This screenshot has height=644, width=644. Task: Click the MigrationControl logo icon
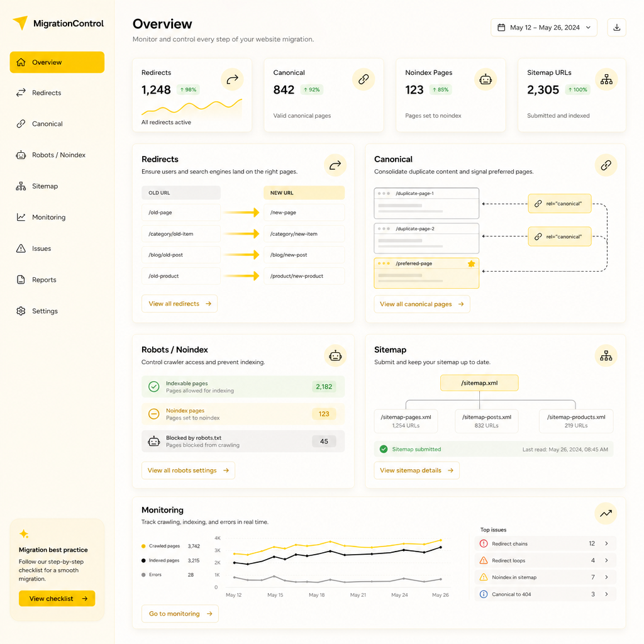pos(21,23)
